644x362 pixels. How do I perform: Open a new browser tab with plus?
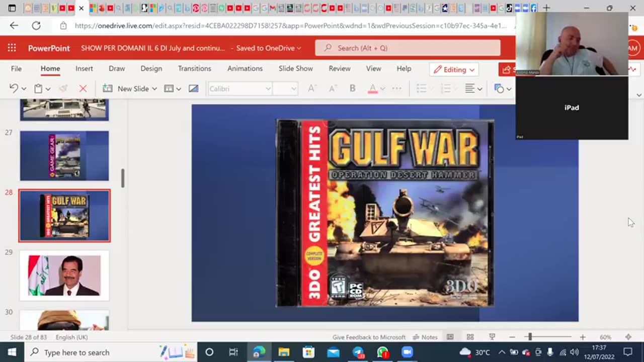tap(546, 8)
